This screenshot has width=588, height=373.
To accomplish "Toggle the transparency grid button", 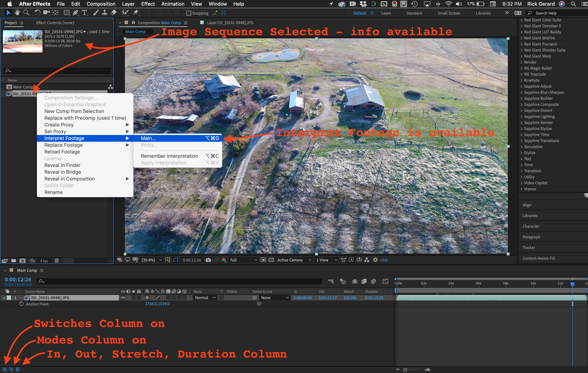I will click(x=271, y=260).
